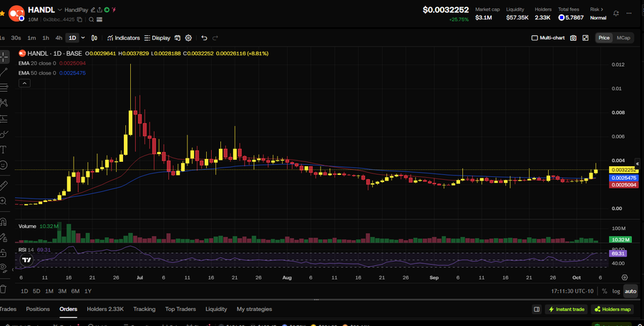Select the 3M date range
The width and height of the screenshot is (644, 326).
62,291
